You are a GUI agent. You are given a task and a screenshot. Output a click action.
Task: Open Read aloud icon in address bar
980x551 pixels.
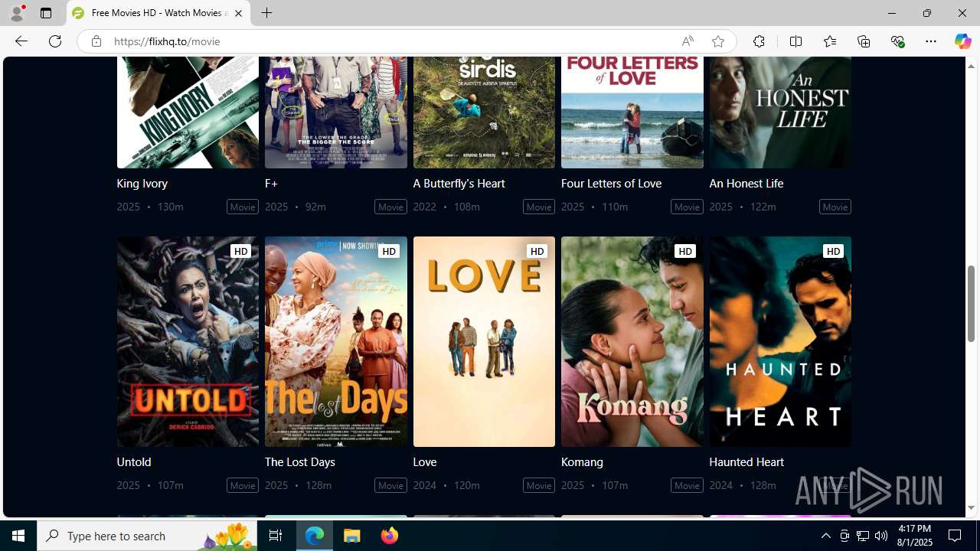pyautogui.click(x=688, y=41)
